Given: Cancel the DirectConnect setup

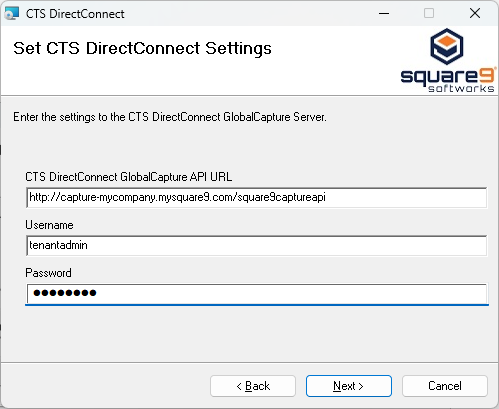Looking at the screenshot, I should point(445,386).
